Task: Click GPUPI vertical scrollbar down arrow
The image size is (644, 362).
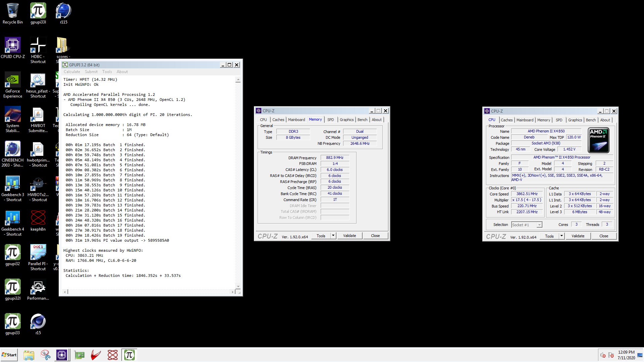Action: tap(238, 287)
